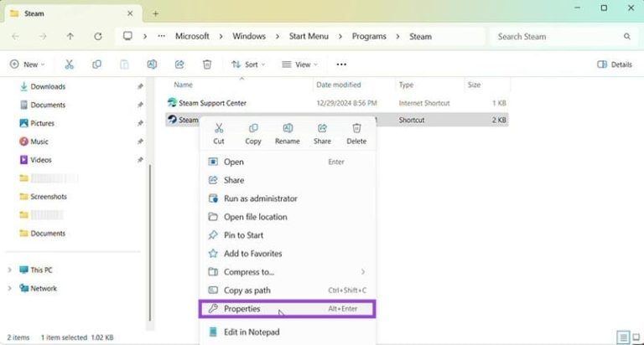Toggle the Details pane button
Image resolution: width=644 pixels, height=345 pixels.
tap(615, 64)
